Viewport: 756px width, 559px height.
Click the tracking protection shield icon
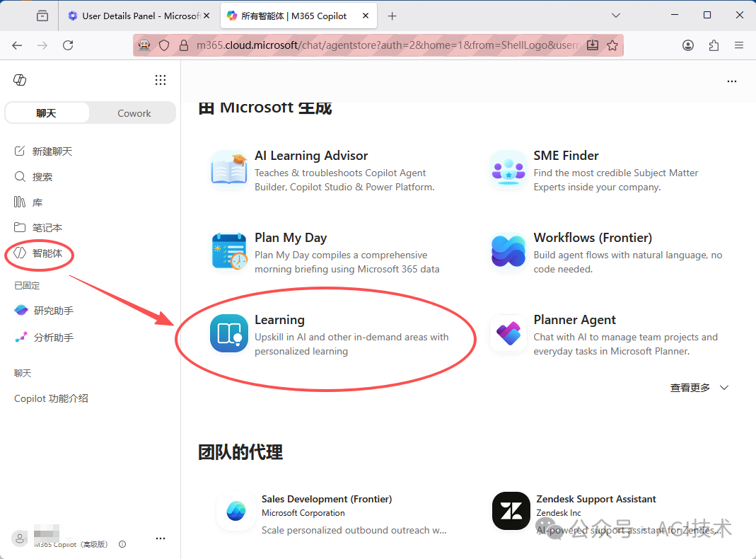click(164, 45)
